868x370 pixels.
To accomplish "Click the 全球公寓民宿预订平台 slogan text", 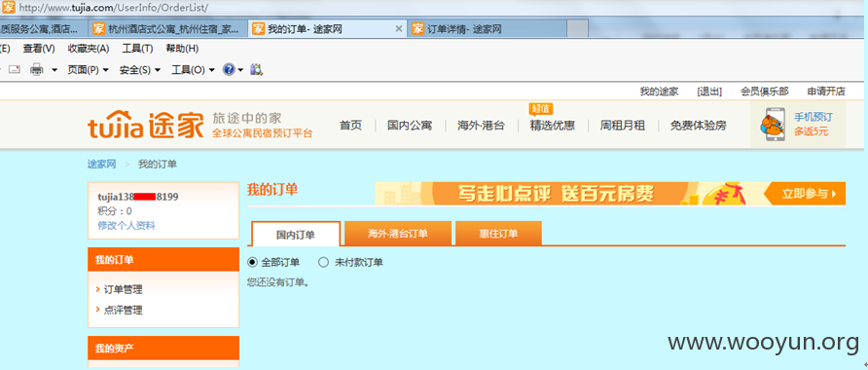I will pyautogui.click(x=263, y=133).
